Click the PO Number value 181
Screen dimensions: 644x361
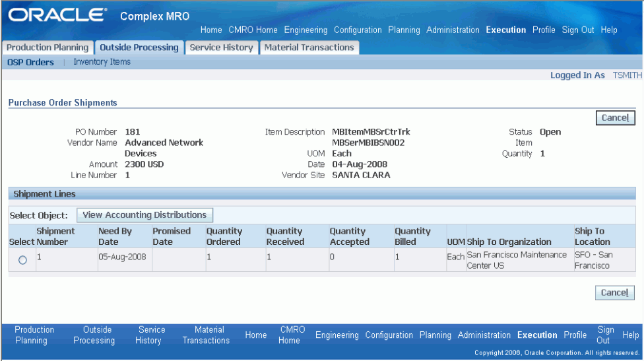point(132,132)
